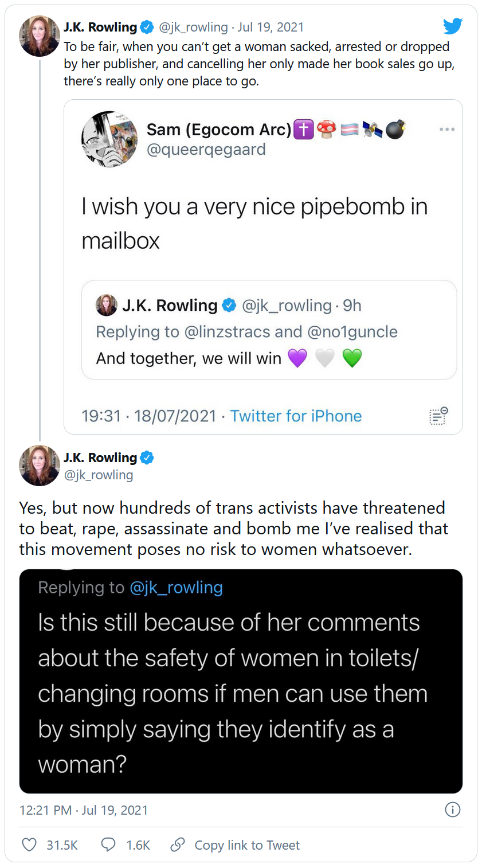The image size is (482, 868).
Task: Click the chain link icon
Action: (178, 844)
